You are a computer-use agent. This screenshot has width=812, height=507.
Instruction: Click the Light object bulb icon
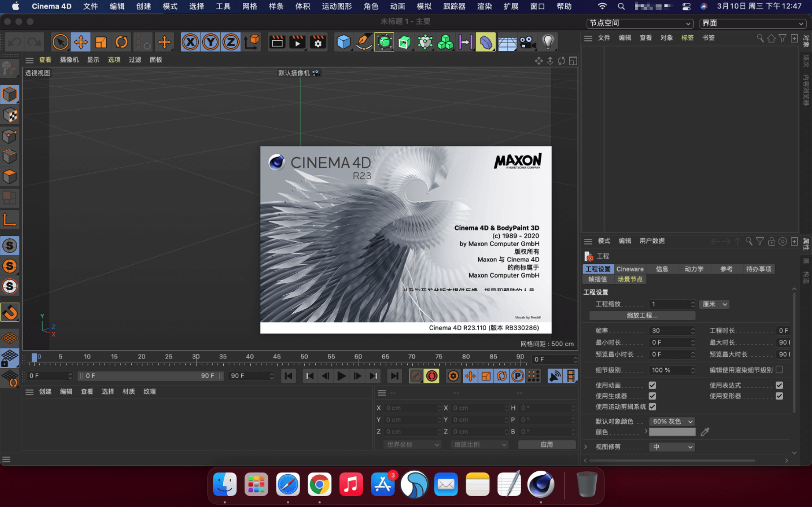[x=548, y=42]
